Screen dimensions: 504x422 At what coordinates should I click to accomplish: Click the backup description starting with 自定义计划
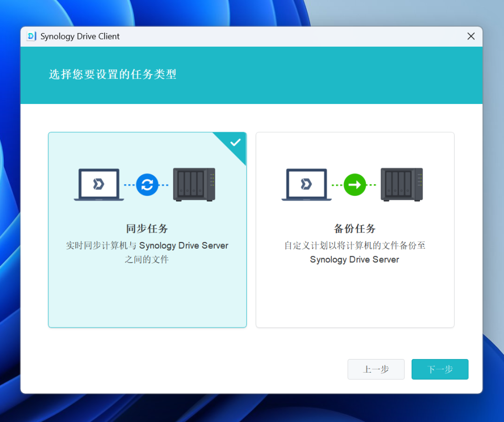pyautogui.click(x=355, y=246)
